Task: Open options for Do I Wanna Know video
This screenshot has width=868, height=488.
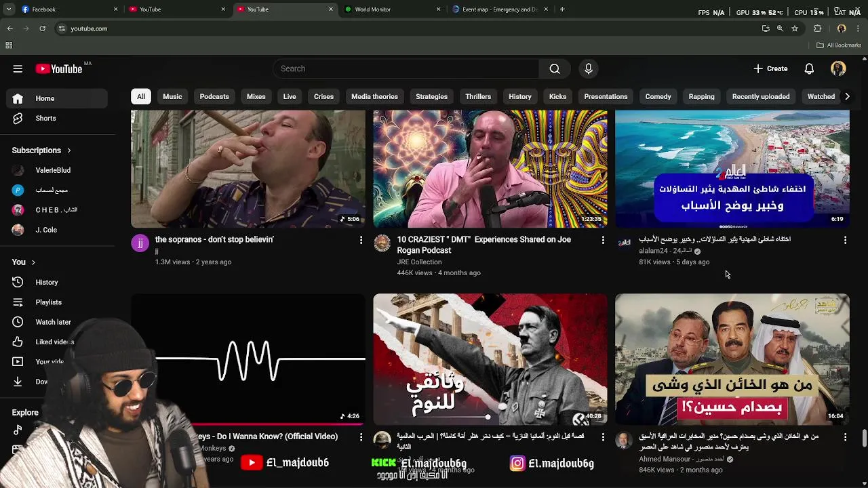Action: 361,437
